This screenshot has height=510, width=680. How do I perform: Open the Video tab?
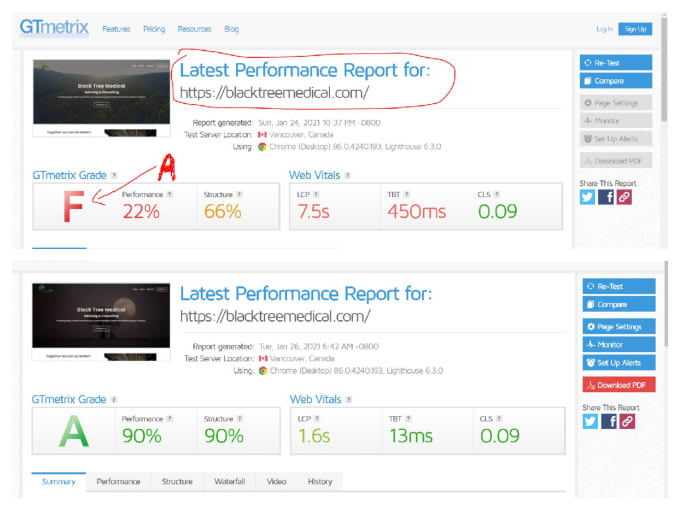[277, 481]
